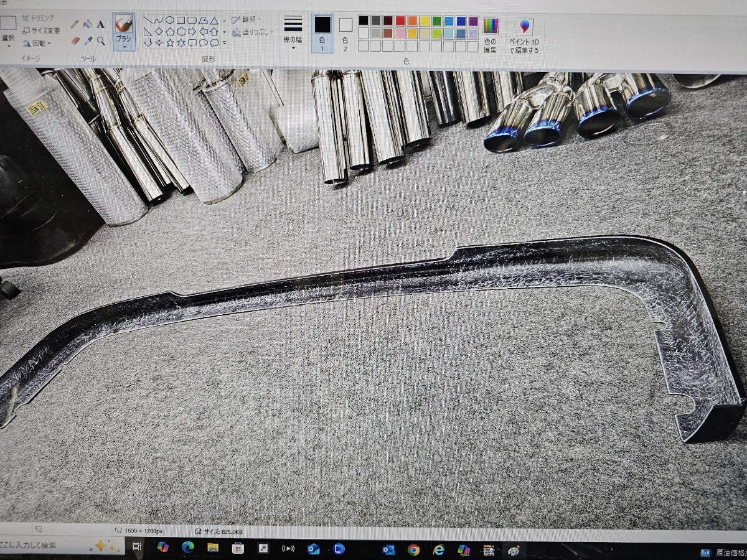Viewport: 747px width, 560px height.
Task: Select the triangle shape
Action: click(214, 20)
